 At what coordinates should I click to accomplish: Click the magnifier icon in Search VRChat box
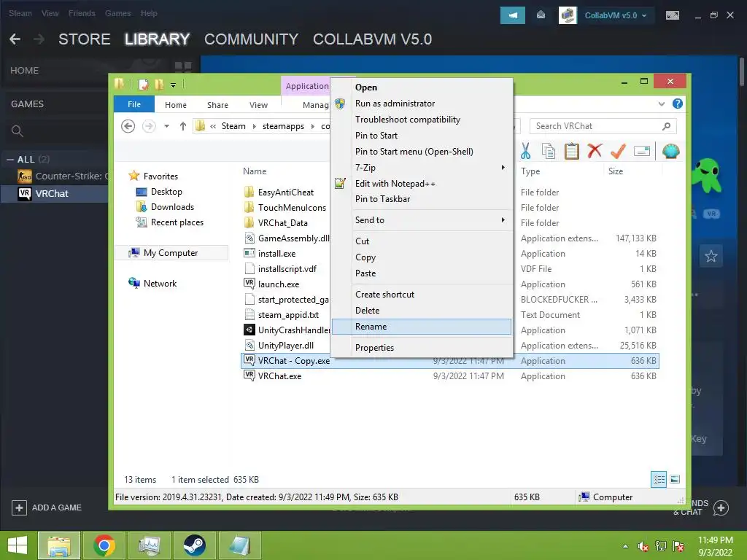point(666,126)
